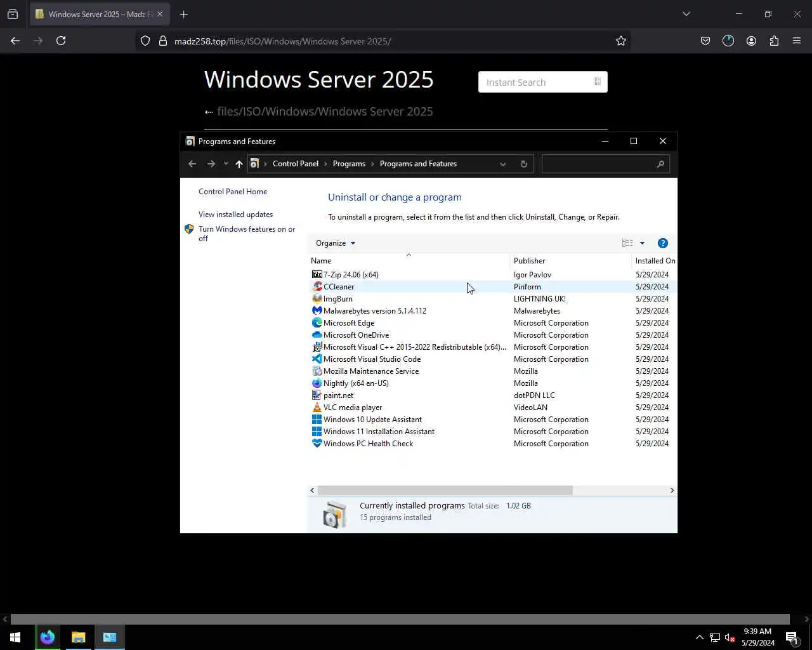Open Programs and Features help icon
Image resolution: width=812 pixels, height=650 pixels.
(x=663, y=243)
